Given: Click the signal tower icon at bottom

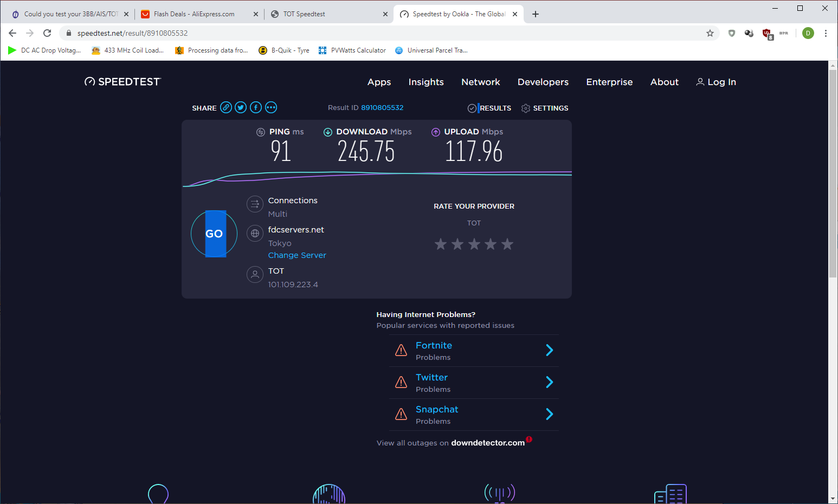Looking at the screenshot, I should tap(500, 494).
